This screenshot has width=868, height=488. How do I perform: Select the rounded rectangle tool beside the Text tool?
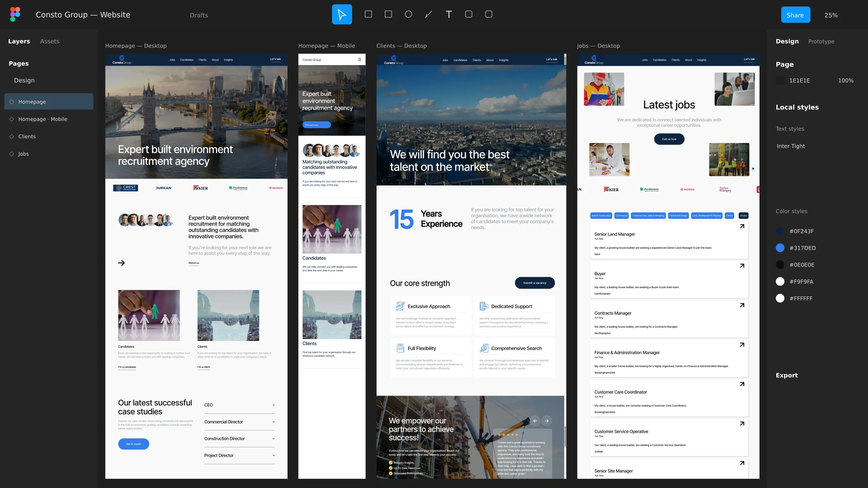click(x=469, y=14)
